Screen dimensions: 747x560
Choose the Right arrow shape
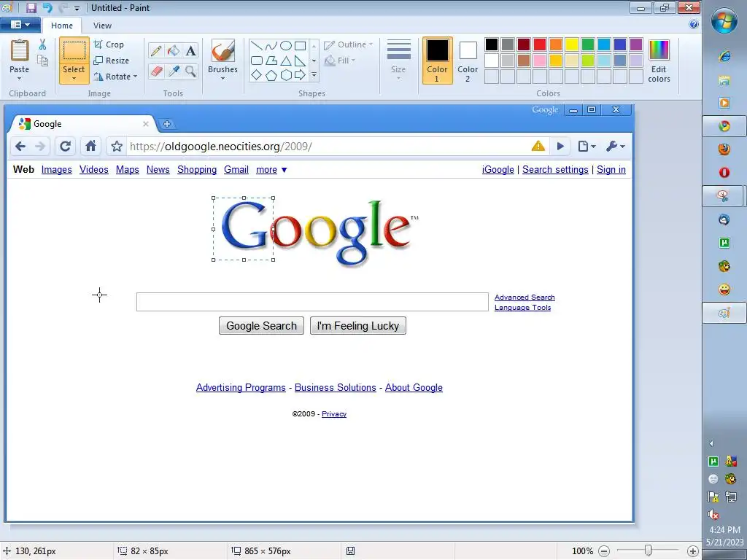point(300,75)
